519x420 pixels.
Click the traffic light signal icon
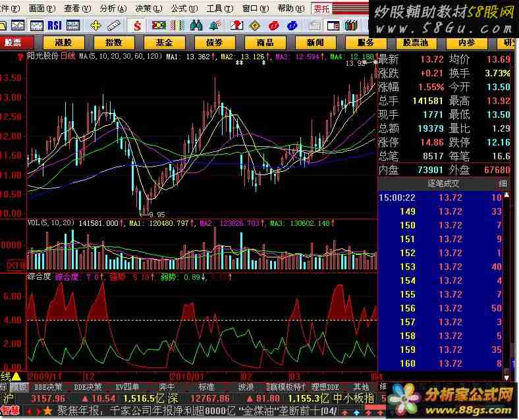pyautogui.click(x=159, y=26)
